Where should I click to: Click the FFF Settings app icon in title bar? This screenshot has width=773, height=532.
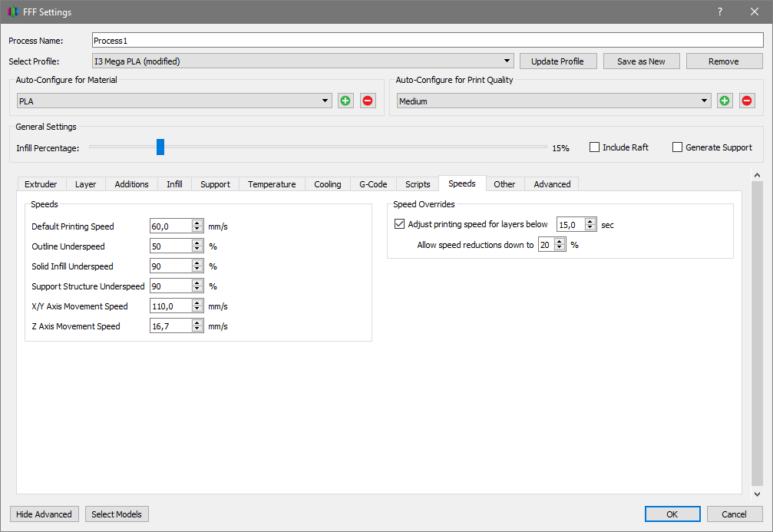pyautogui.click(x=13, y=12)
